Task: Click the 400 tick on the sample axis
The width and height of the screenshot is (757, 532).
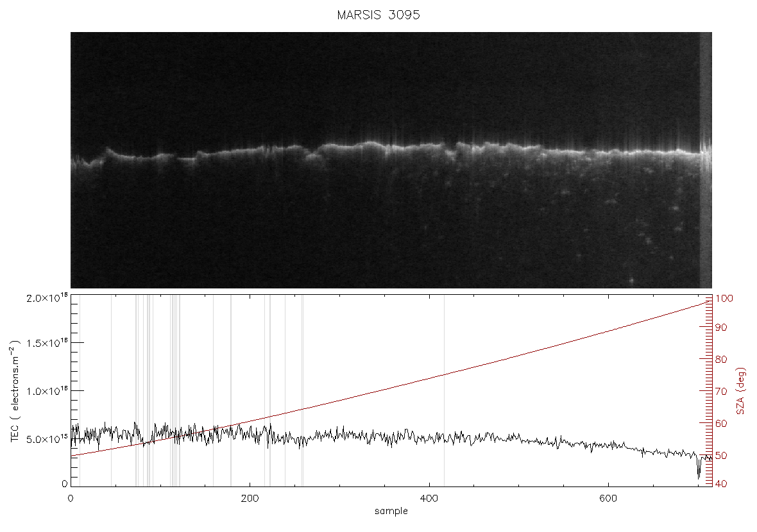Action: point(429,499)
